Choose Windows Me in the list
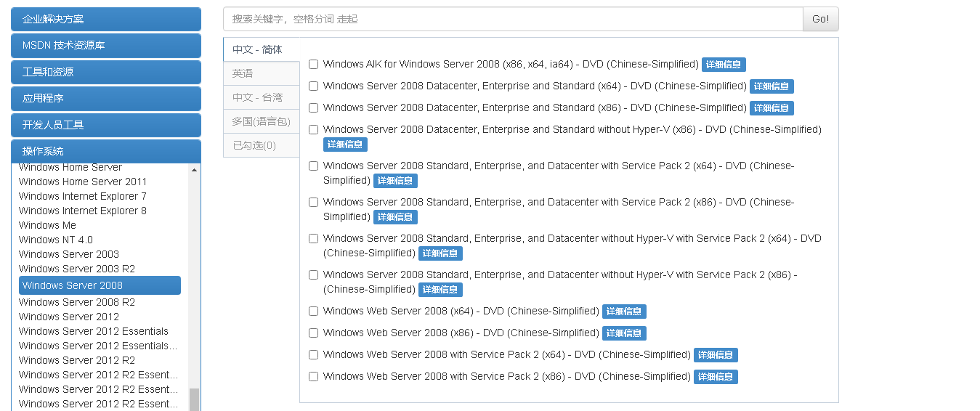The height and width of the screenshot is (411, 980). pyautogui.click(x=47, y=225)
